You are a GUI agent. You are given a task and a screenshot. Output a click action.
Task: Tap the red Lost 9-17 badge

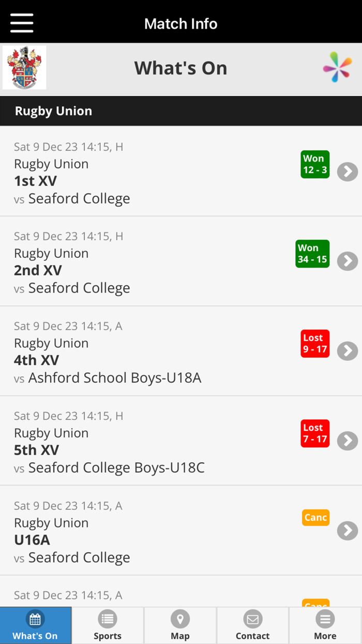coord(315,343)
